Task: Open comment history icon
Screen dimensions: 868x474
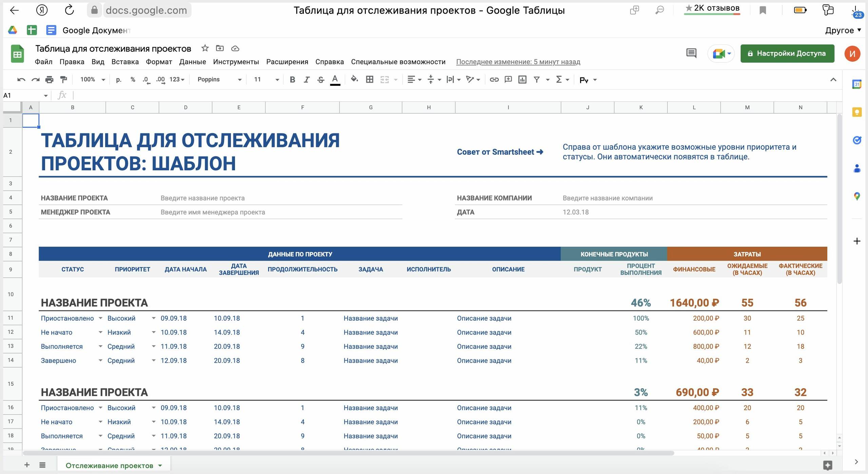Action: click(x=691, y=53)
